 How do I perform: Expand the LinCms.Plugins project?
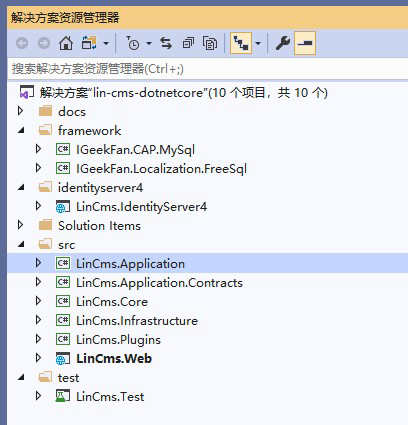point(38,339)
